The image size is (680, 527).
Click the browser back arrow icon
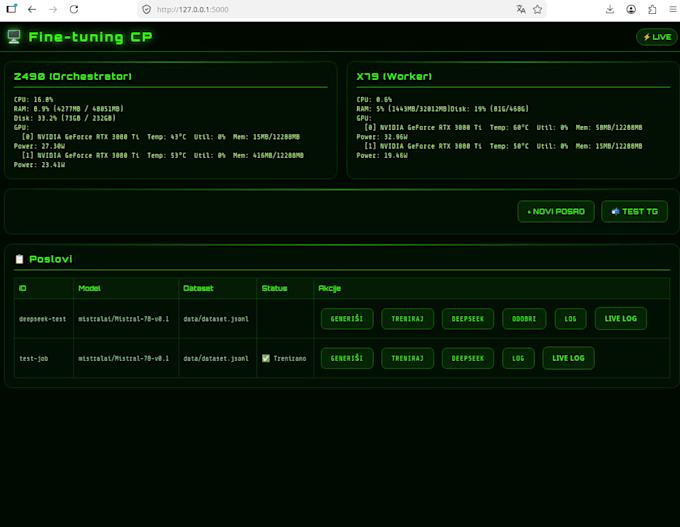32,9
